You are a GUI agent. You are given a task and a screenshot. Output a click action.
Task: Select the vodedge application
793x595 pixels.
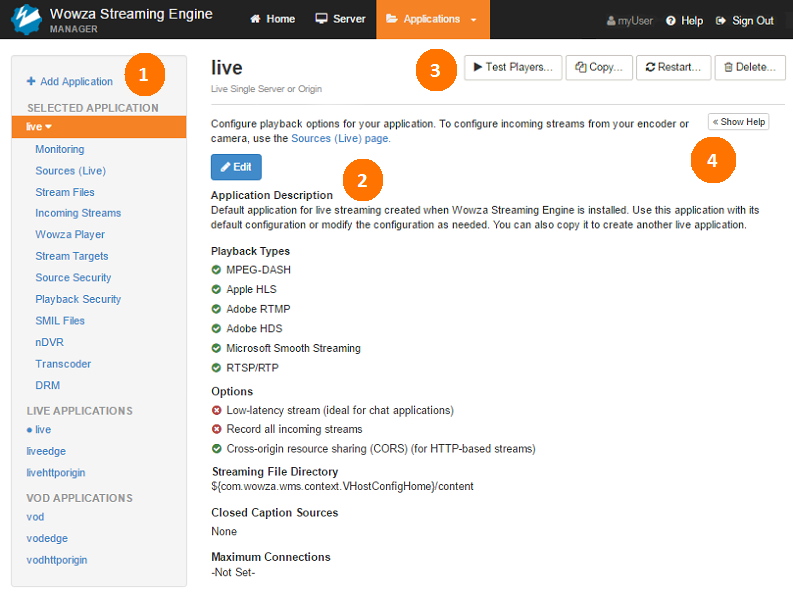pos(47,538)
